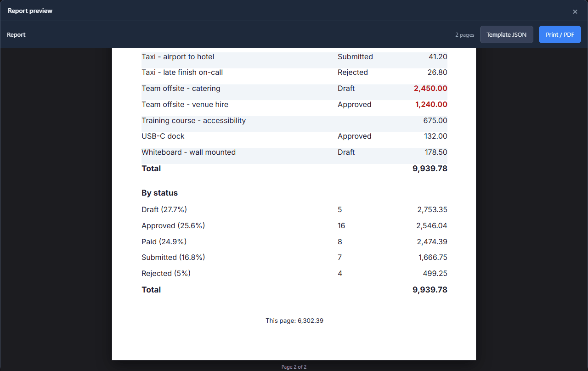The height and width of the screenshot is (371, 588).
Task: Select the amount 41.20
Action: (438, 56)
